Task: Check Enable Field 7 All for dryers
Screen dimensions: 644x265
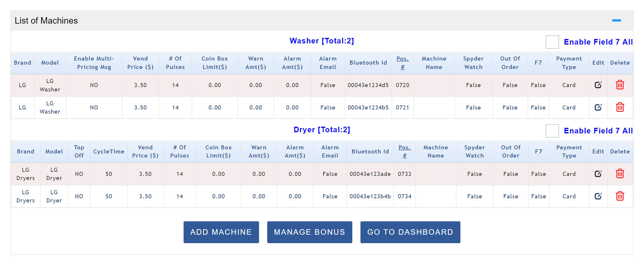Action: tap(552, 131)
